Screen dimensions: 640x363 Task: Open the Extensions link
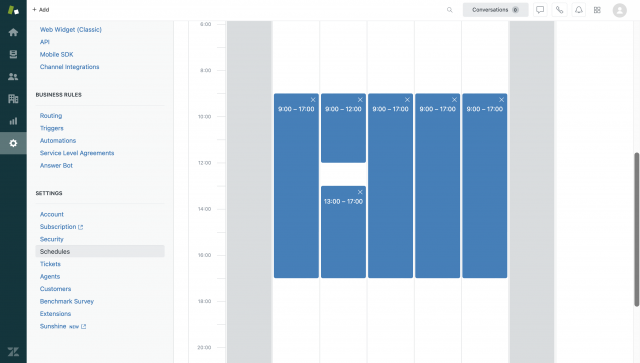[x=56, y=314]
